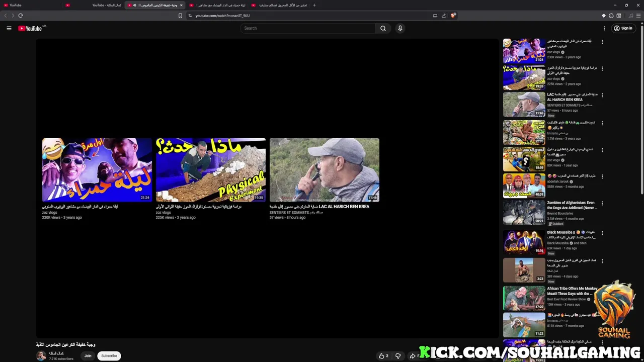644x362 pixels.
Task: Dislike the video with thumbs-down button
Action: click(x=398, y=356)
